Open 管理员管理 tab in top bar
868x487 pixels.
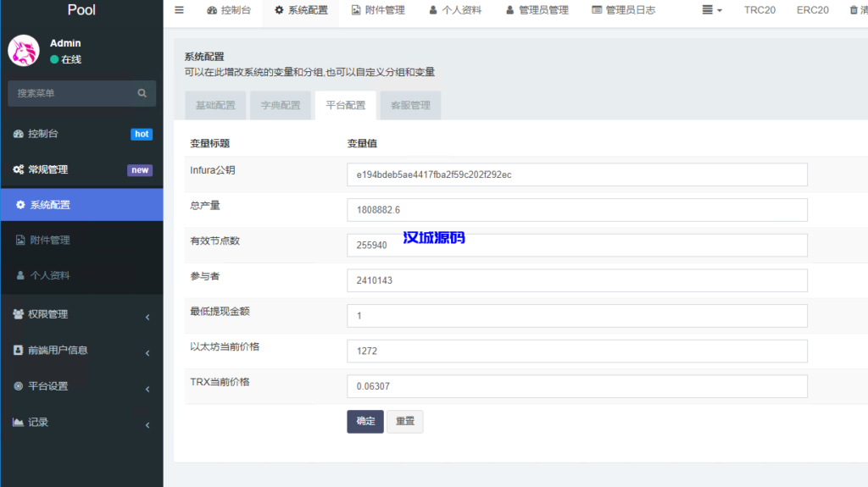(537, 10)
